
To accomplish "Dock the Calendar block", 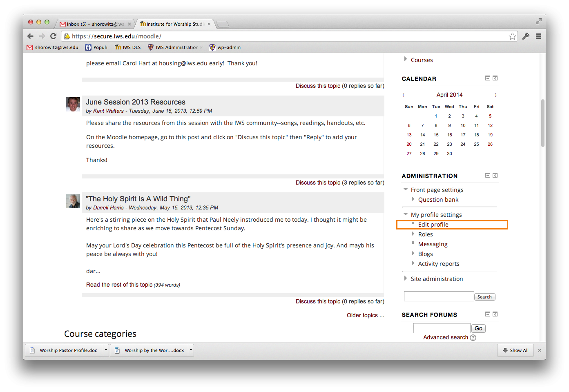I will point(495,78).
